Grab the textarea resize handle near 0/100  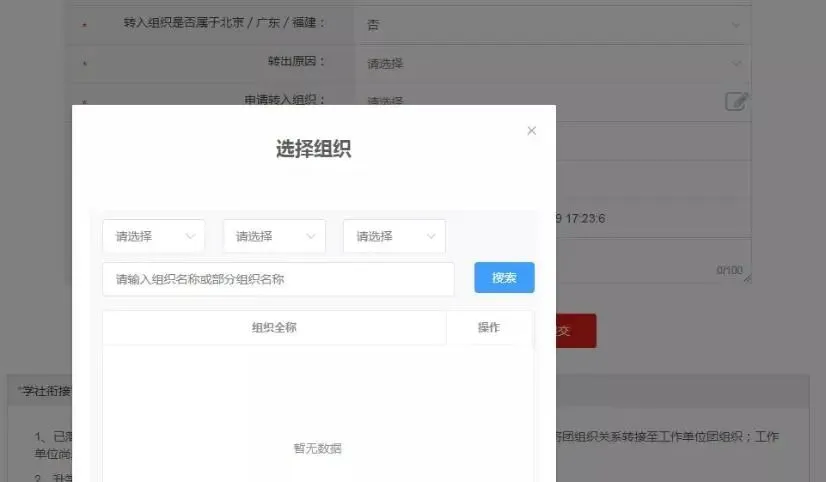click(746, 277)
